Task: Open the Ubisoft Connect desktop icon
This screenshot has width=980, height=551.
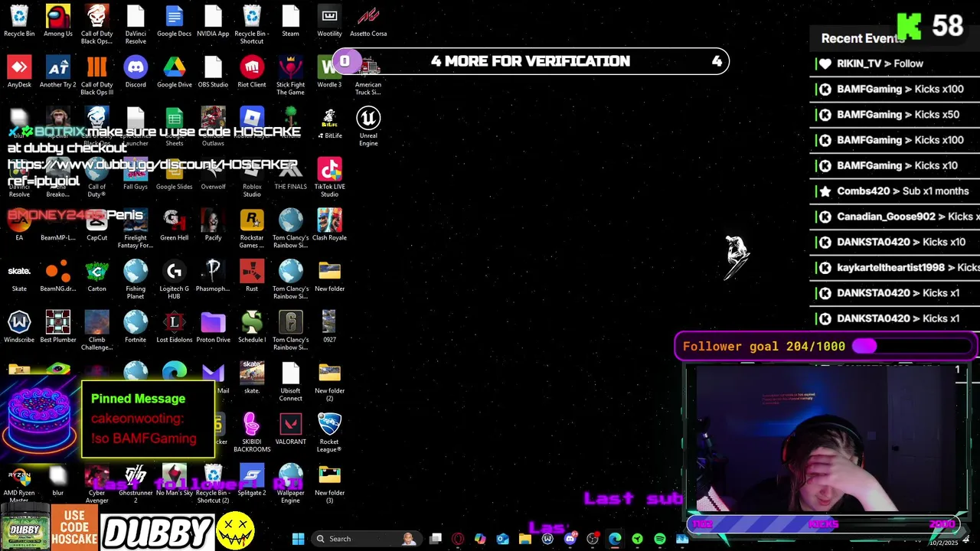Action: 290,382
